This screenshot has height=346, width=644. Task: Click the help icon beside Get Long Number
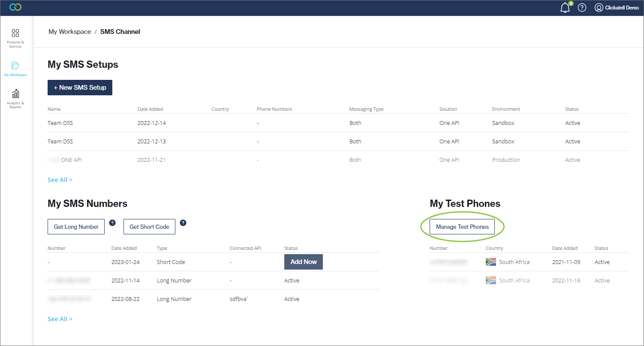point(112,223)
